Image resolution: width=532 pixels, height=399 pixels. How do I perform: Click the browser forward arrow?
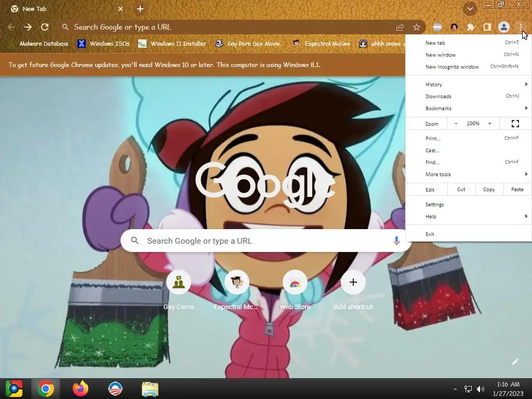[28, 27]
